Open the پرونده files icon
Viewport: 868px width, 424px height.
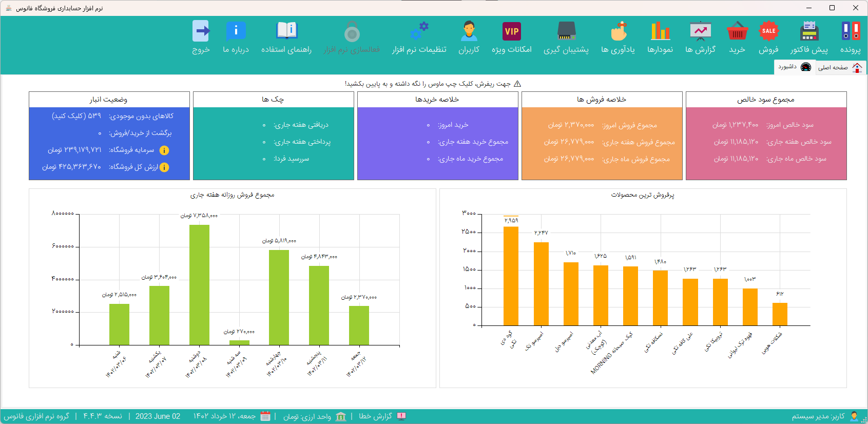pos(851,31)
